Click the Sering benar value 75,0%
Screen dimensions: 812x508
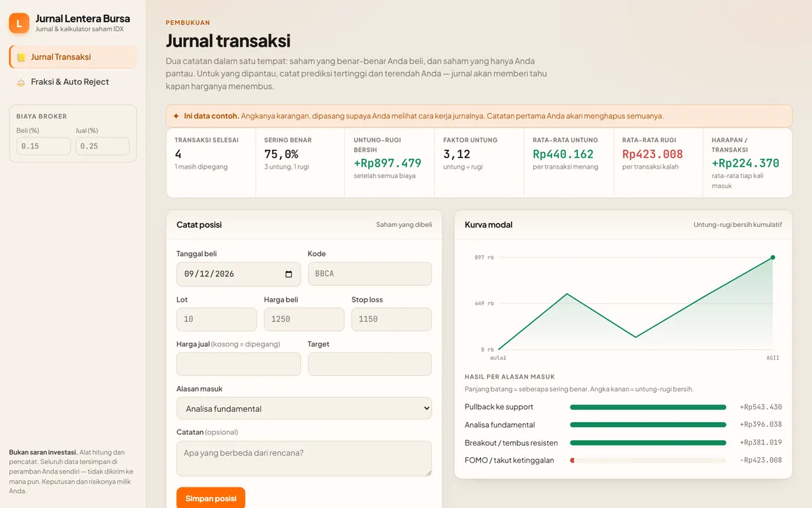coord(281,154)
